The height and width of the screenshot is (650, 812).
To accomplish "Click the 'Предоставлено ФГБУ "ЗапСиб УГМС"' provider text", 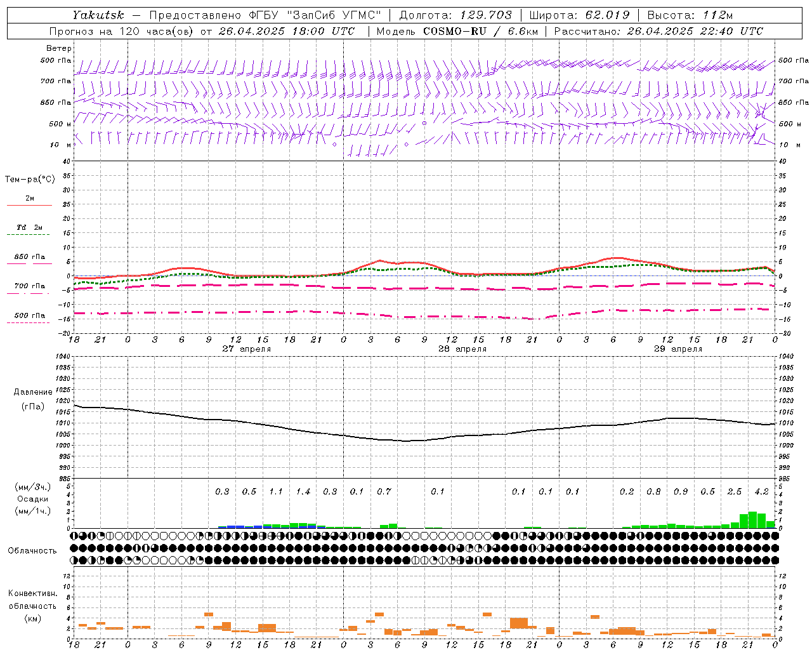I will click(265, 15).
